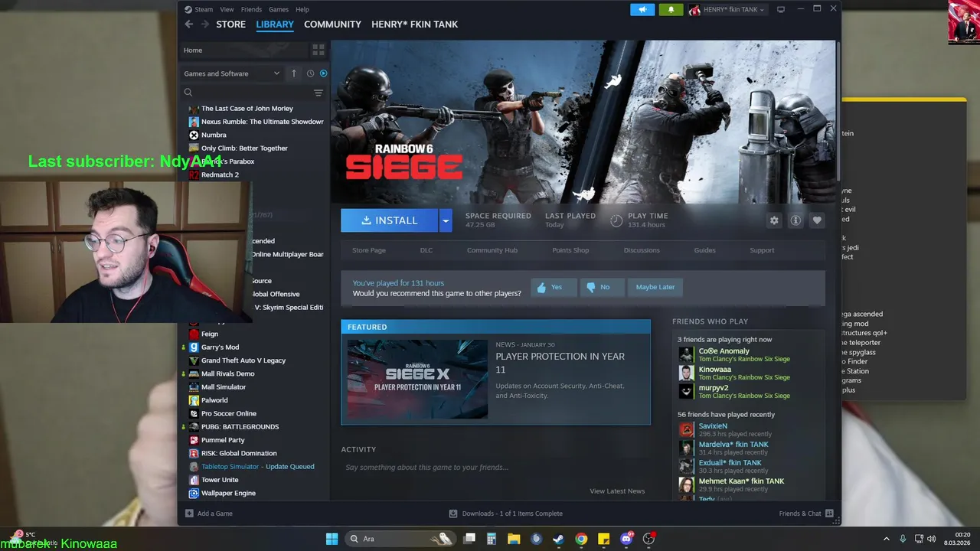The image size is (980, 551).
Task: Open advanced library filter options icon
Action: click(x=318, y=93)
